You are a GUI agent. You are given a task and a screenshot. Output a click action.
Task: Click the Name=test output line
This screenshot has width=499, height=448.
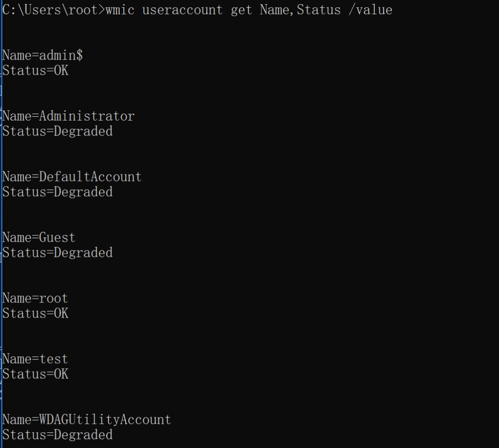(35, 359)
